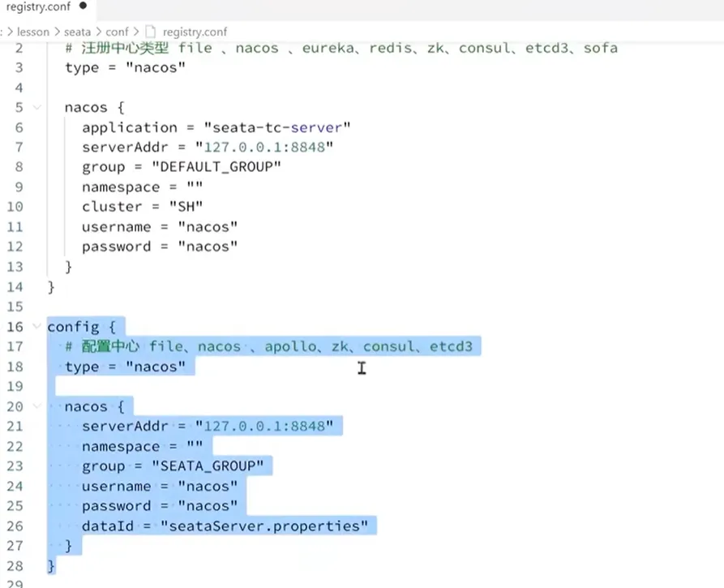Click the file icon in the breadcrumb
Screen dimensions: 724x588
pyautogui.click(x=150, y=32)
